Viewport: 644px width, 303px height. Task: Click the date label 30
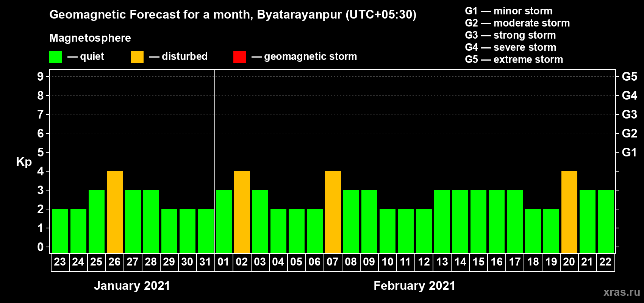(187, 262)
